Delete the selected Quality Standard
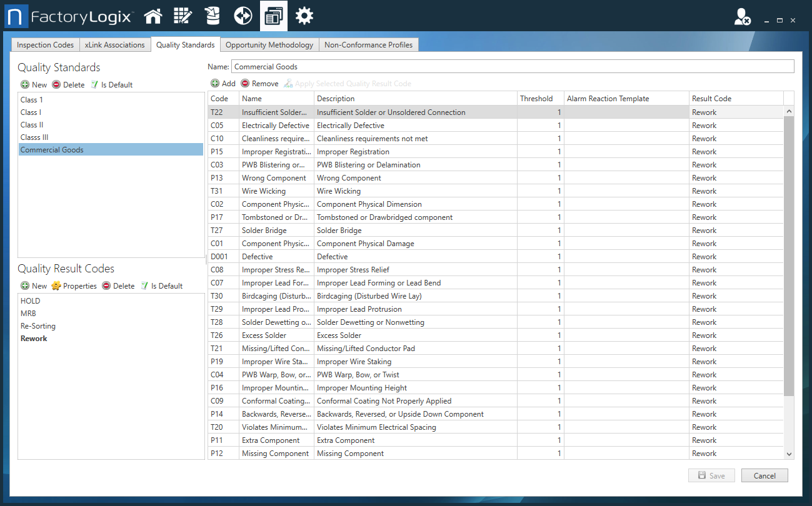The height and width of the screenshot is (506, 812). (68, 85)
